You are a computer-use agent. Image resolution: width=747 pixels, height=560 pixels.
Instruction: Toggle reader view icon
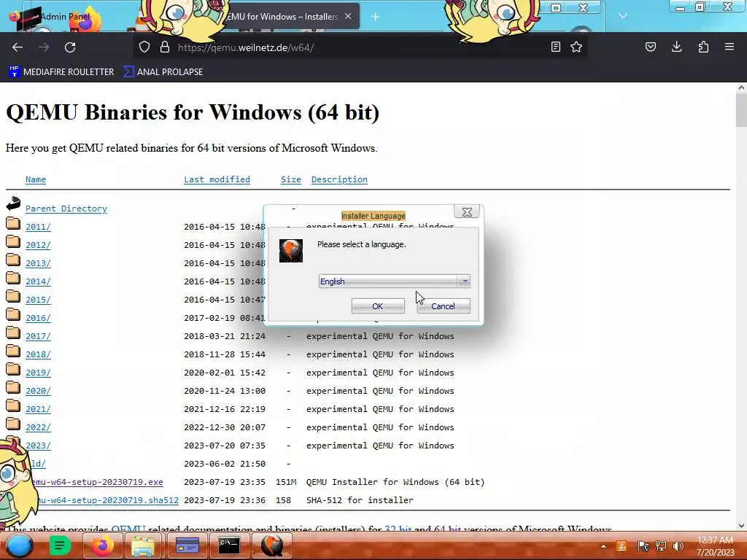(555, 47)
